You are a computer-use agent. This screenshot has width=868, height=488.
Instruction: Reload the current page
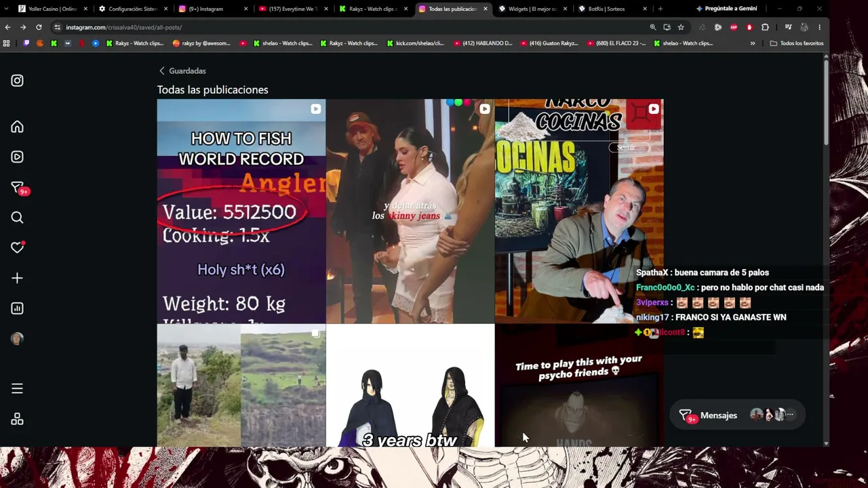[x=39, y=27]
